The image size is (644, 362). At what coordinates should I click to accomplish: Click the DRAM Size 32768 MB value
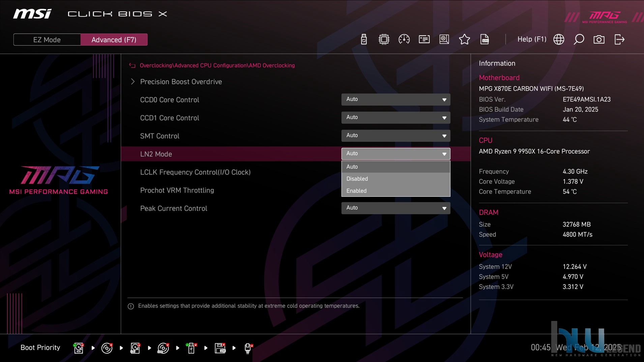click(577, 224)
